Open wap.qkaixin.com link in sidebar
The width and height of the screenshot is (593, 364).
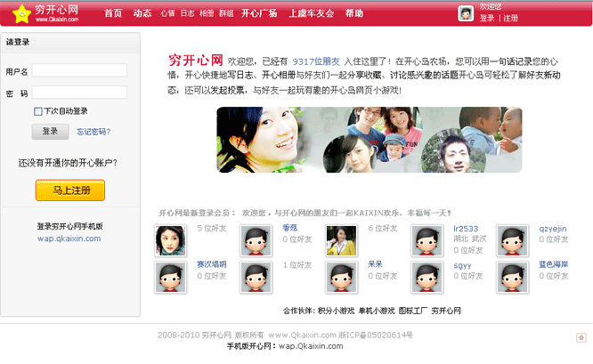click(69, 239)
